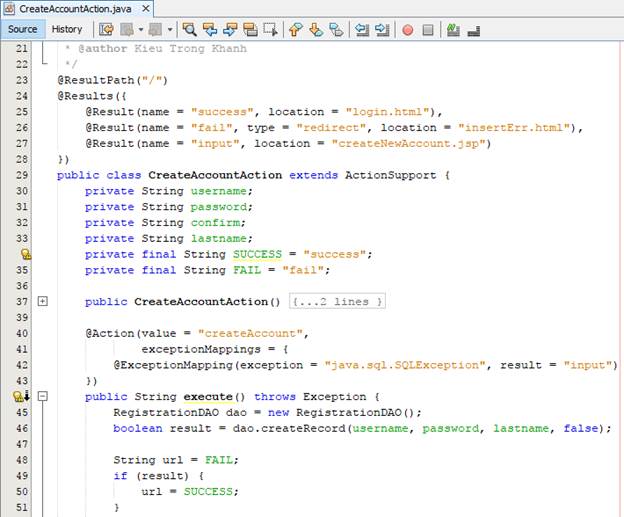This screenshot has width=624, height=517.
Task: Click the author name Kieu Trong Khanh
Action: pyautogui.click(x=190, y=49)
